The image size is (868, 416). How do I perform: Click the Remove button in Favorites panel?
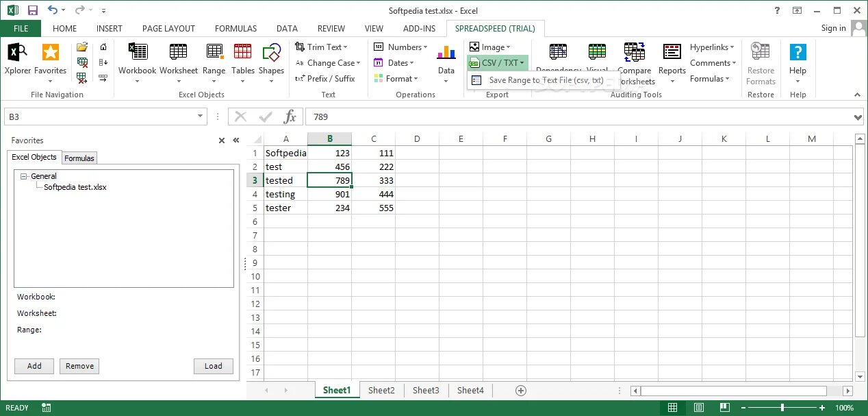pos(79,366)
